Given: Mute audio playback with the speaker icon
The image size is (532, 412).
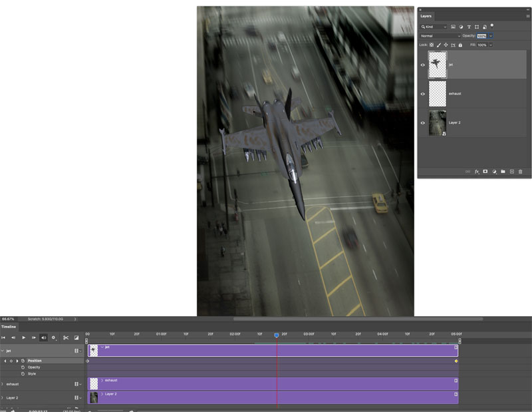Looking at the screenshot, I should click(44, 337).
